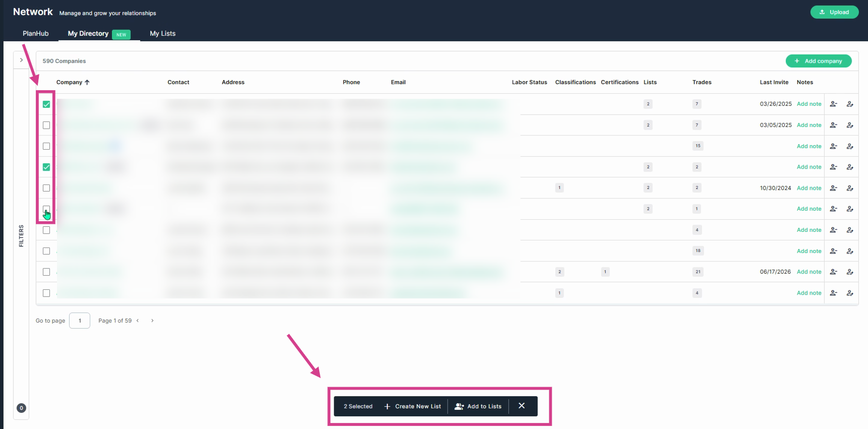The height and width of the screenshot is (429, 868).
Task: Click classifications badge showing 2 in 06/17/2026 row
Action: tap(559, 272)
